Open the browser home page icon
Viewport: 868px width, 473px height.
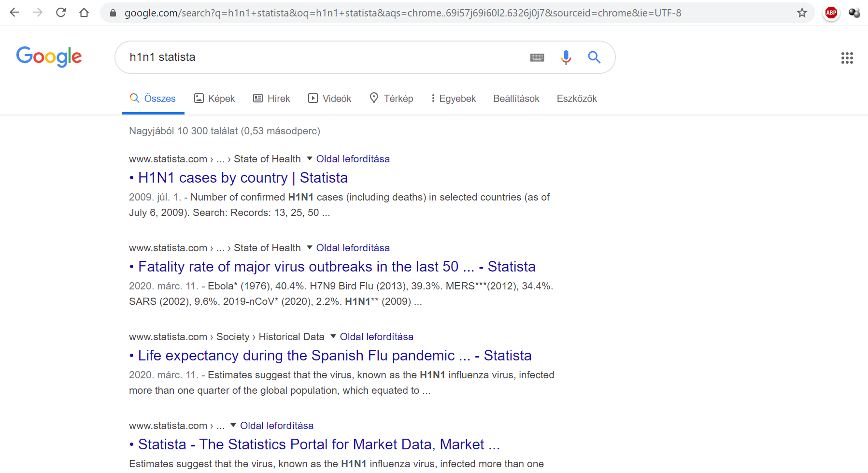pyautogui.click(x=84, y=13)
